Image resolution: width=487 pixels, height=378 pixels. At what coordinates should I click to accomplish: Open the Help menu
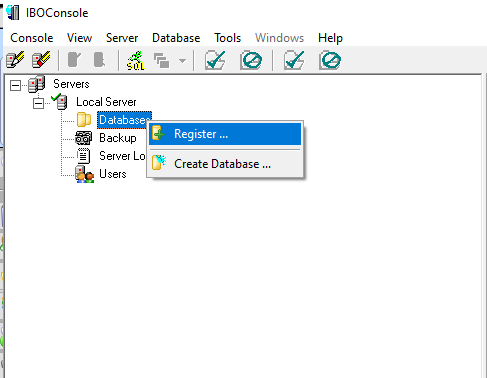[x=330, y=38]
